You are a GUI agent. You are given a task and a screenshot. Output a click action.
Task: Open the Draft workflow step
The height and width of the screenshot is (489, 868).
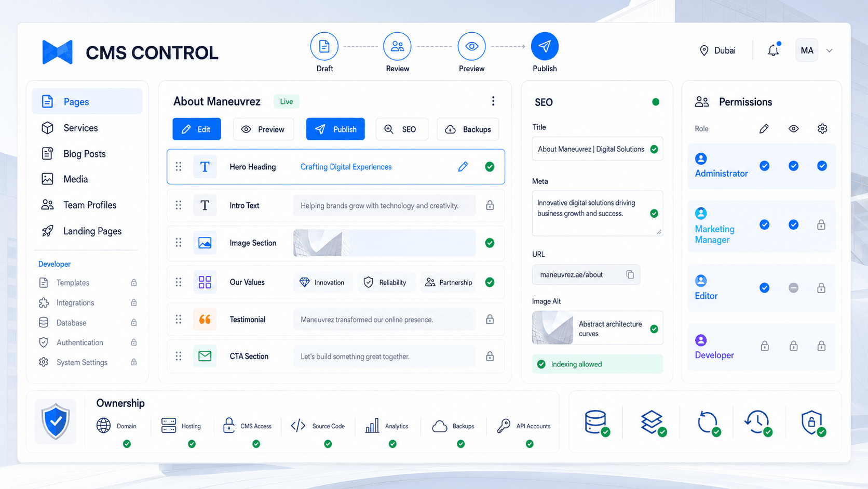click(x=324, y=46)
